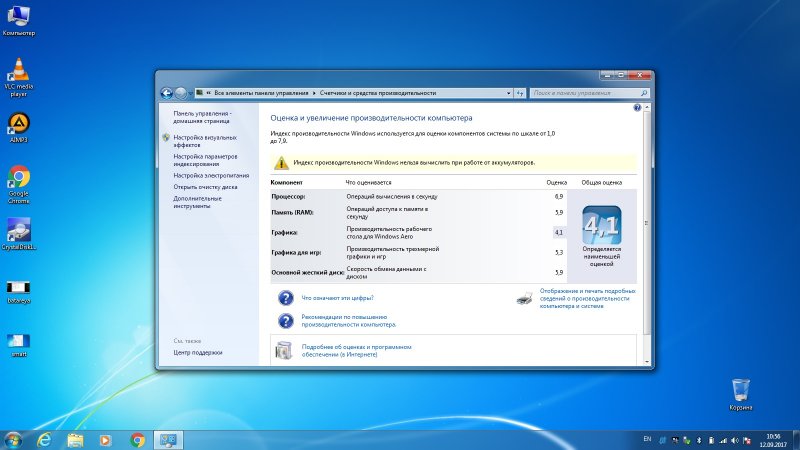This screenshot has width=800, height=450.
Task: Open the Корзина recycle bin icon
Action: click(x=740, y=392)
